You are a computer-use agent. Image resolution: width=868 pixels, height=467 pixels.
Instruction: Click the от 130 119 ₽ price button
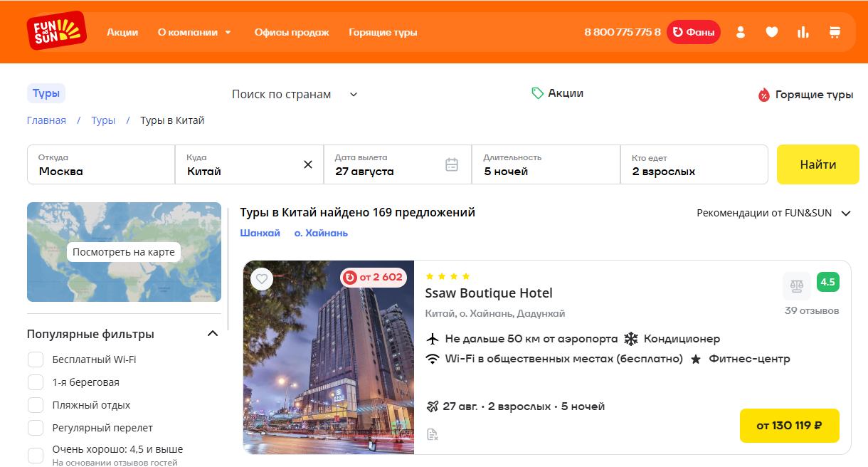click(790, 426)
